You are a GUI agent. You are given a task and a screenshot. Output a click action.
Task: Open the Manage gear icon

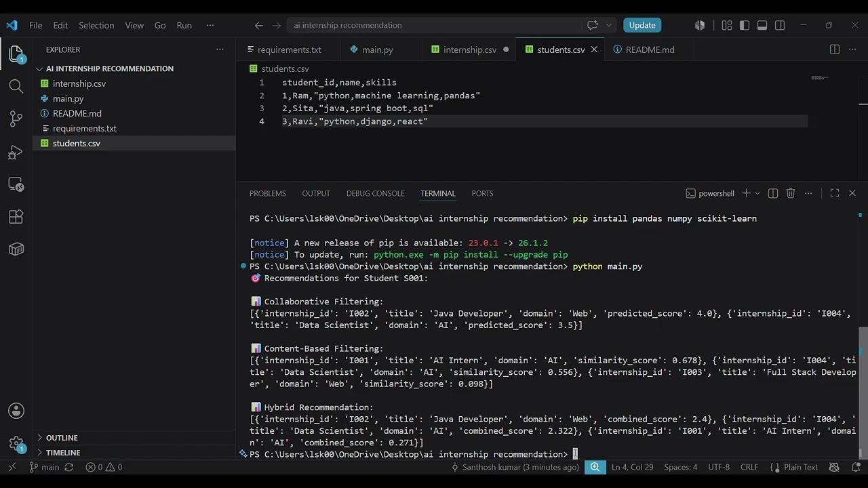(x=16, y=444)
